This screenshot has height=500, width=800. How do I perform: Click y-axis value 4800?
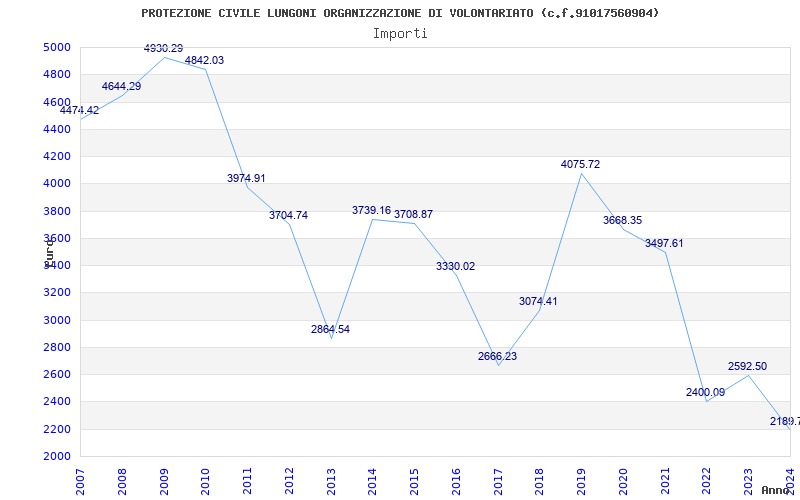[x=56, y=74]
